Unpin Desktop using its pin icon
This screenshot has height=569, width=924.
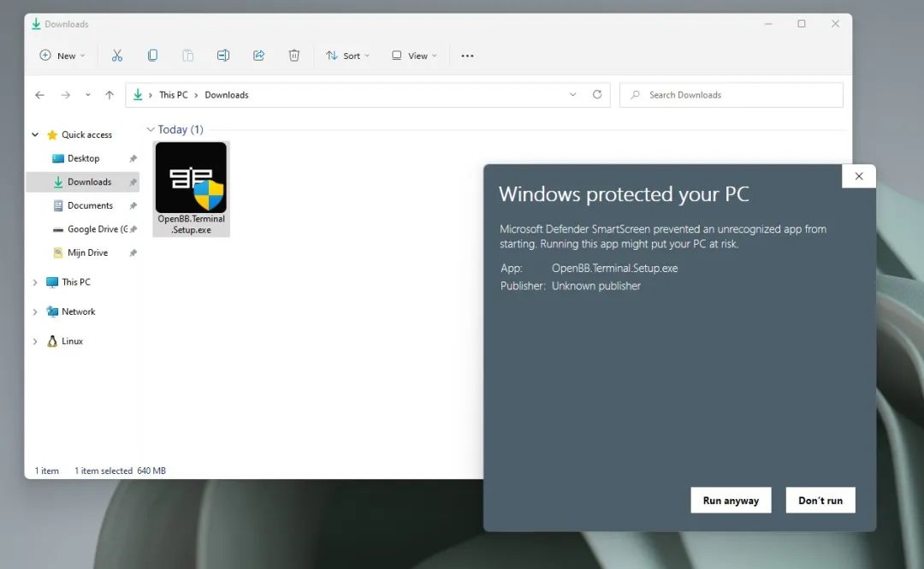click(x=133, y=158)
